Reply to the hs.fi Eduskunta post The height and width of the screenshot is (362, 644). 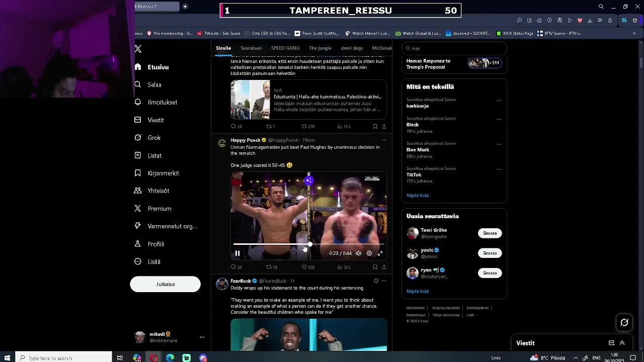pyautogui.click(x=236, y=127)
